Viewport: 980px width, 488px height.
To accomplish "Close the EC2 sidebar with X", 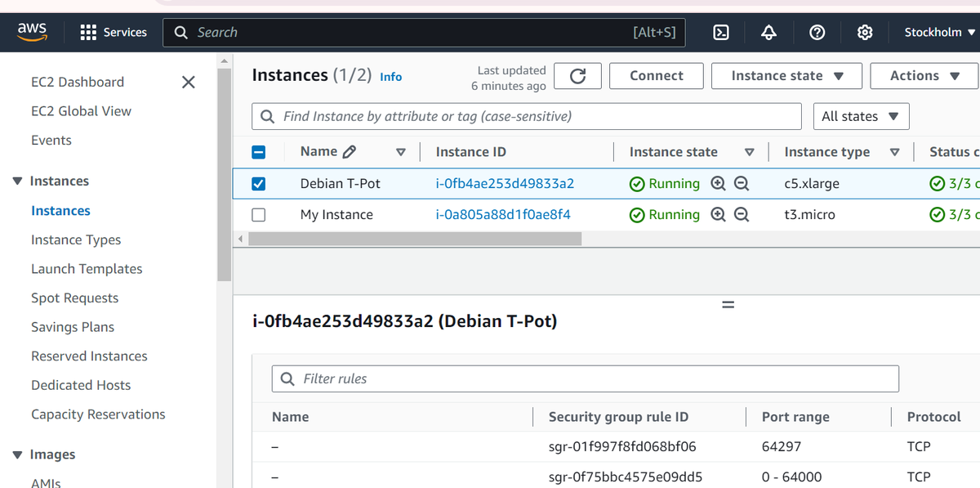I will [x=188, y=82].
